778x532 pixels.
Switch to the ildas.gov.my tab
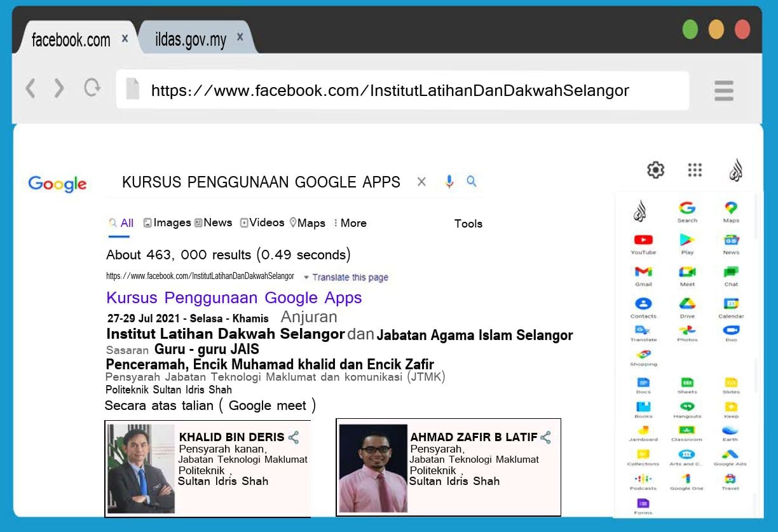click(x=191, y=41)
